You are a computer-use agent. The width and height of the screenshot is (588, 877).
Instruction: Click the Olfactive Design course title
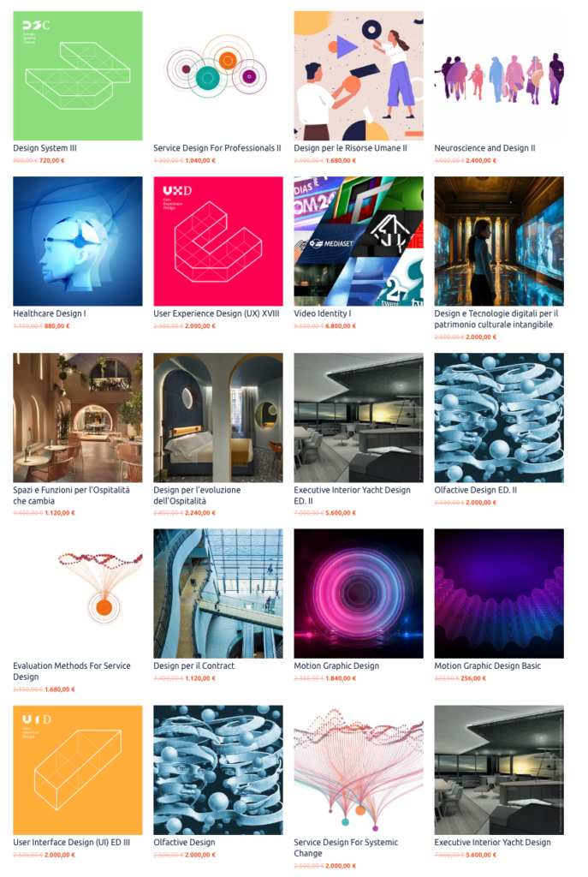pos(184,843)
